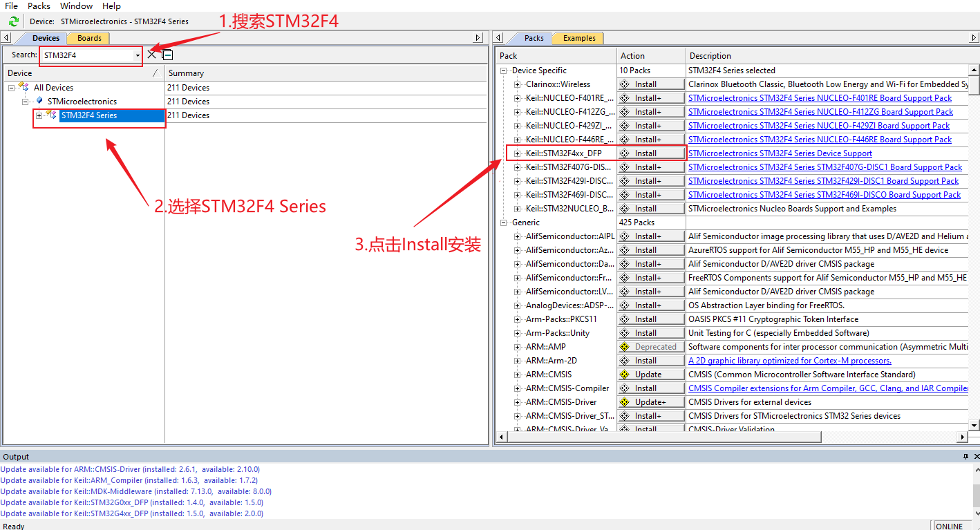Open CMSIS Compiler extensions description link
The image size is (980, 530).
828,388
